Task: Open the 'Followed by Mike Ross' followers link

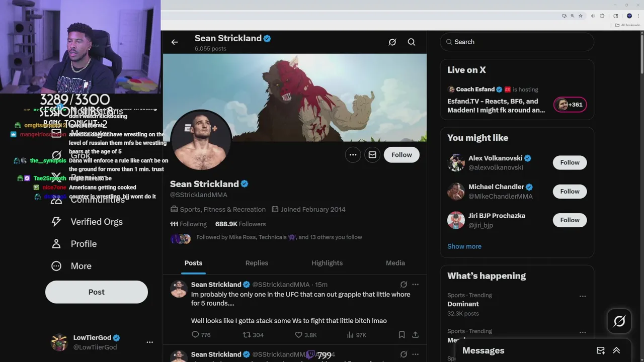Action: (279, 237)
